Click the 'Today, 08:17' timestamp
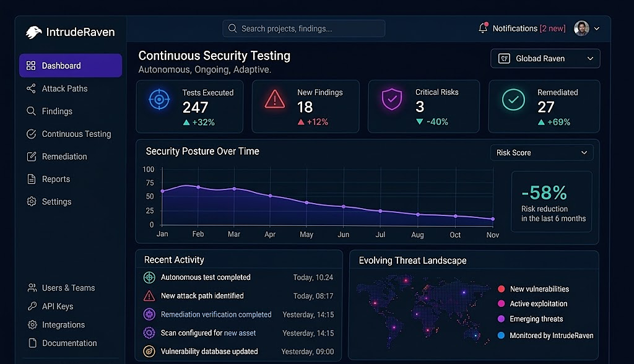The image size is (634, 364). (x=313, y=296)
